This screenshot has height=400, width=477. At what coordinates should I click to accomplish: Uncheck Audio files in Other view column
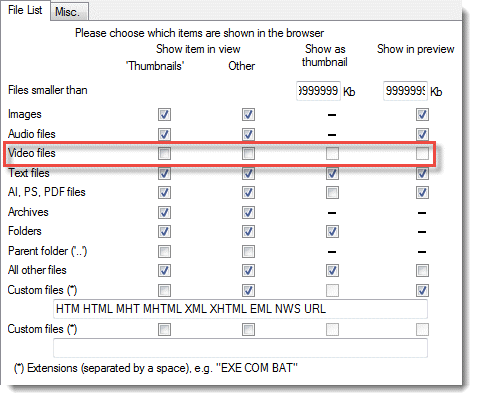(248, 134)
